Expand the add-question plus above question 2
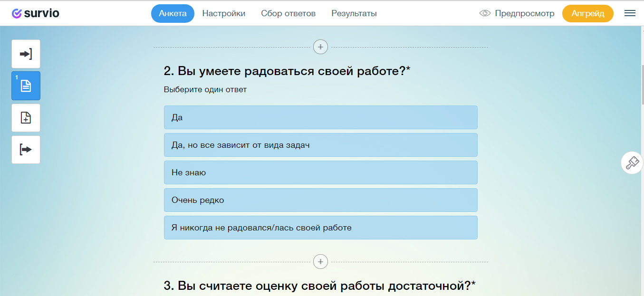 [320, 47]
